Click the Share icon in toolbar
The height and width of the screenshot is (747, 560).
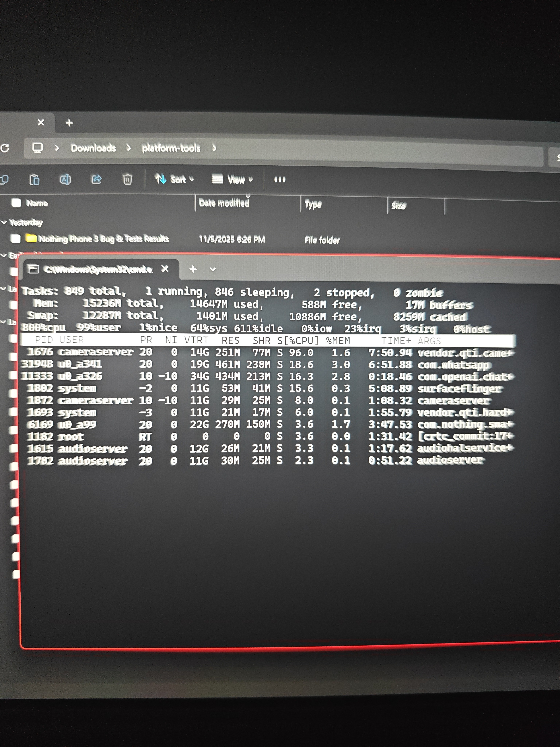pos(97,179)
